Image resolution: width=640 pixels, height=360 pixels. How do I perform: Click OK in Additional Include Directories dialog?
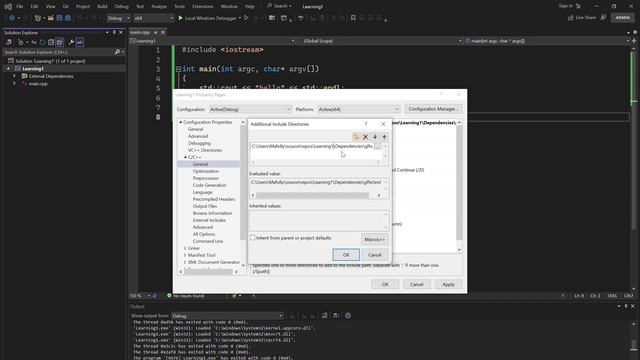[x=346, y=255]
